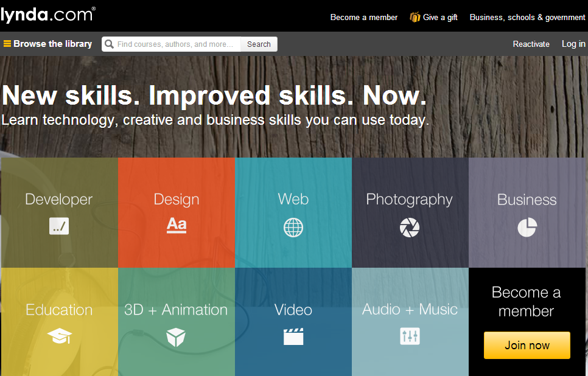This screenshot has width=588, height=376.
Task: Click the Video clapperboard icon
Action: pyautogui.click(x=293, y=336)
